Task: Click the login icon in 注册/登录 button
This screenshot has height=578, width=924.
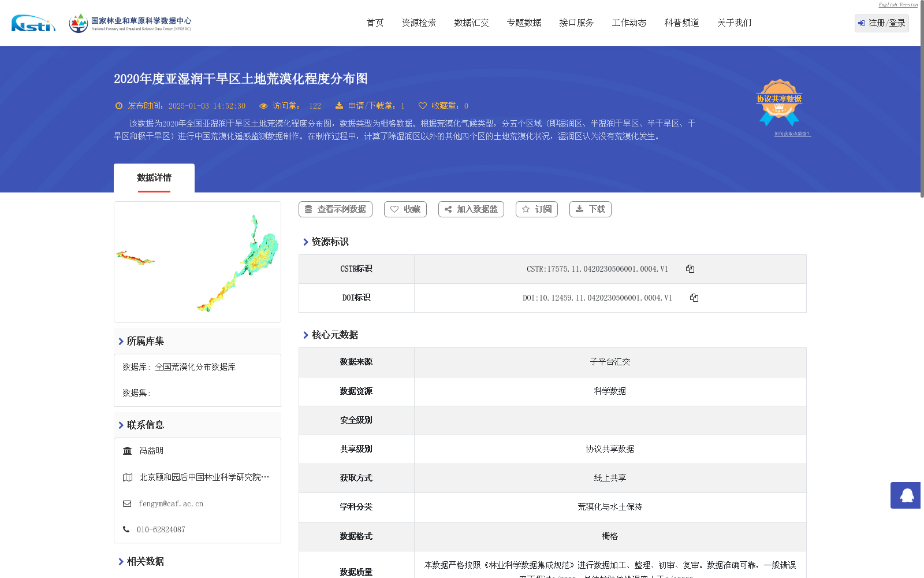Action: 862,23
